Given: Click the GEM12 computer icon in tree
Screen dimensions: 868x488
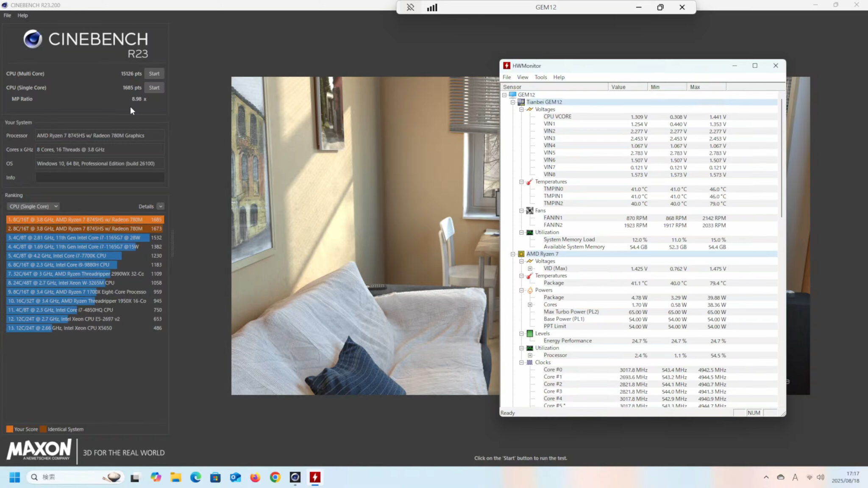Looking at the screenshot, I should [513, 95].
